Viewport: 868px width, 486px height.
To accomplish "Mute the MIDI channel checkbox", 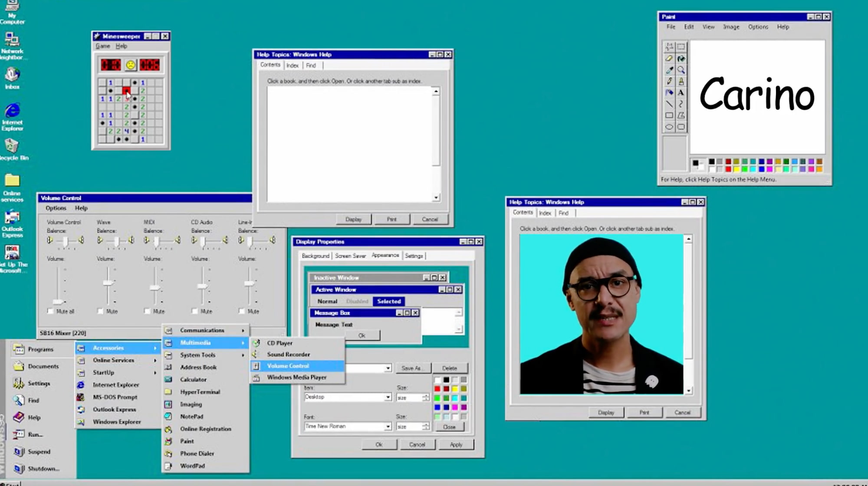I will click(x=147, y=311).
